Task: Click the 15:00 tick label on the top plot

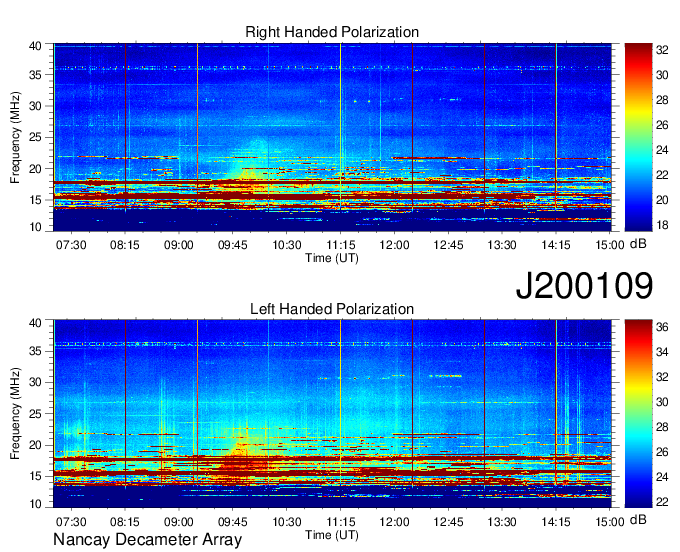Action: (x=610, y=245)
